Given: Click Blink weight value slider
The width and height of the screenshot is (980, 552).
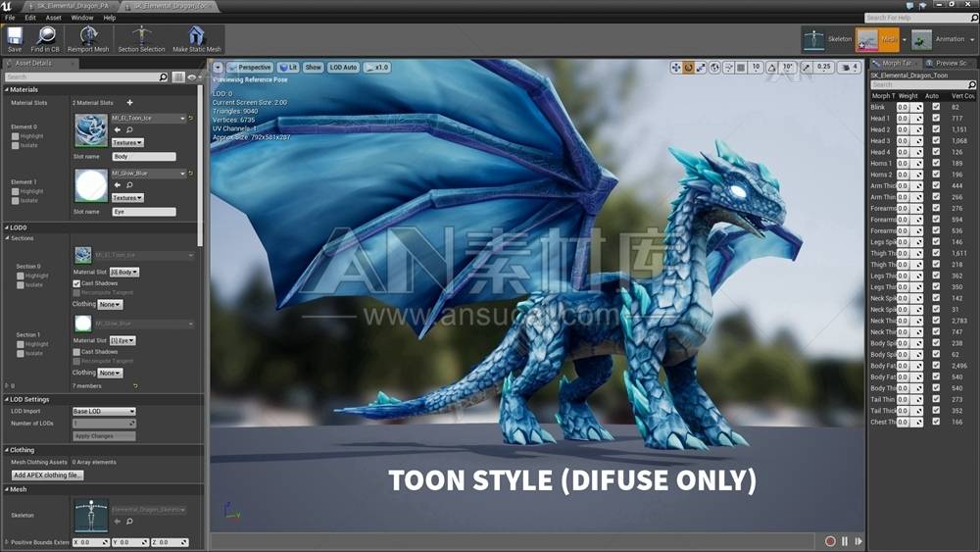Looking at the screenshot, I should (x=909, y=107).
